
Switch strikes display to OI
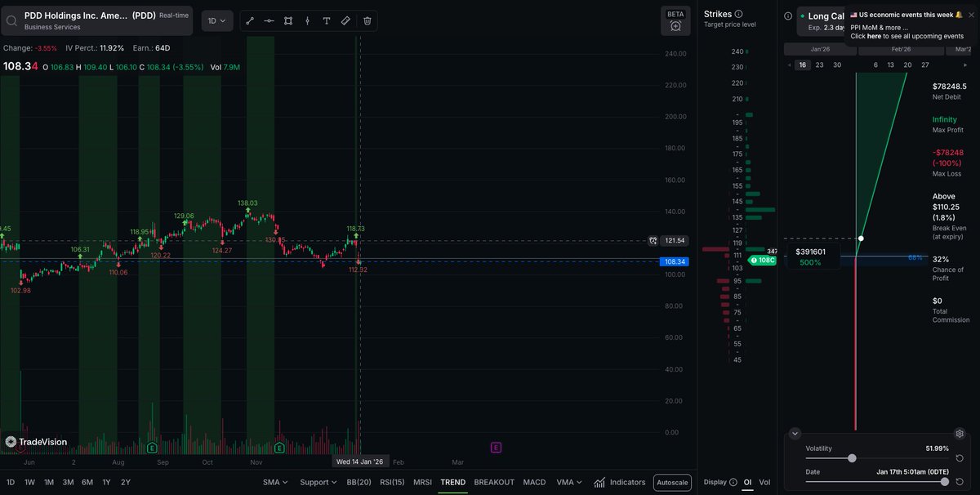point(747,482)
